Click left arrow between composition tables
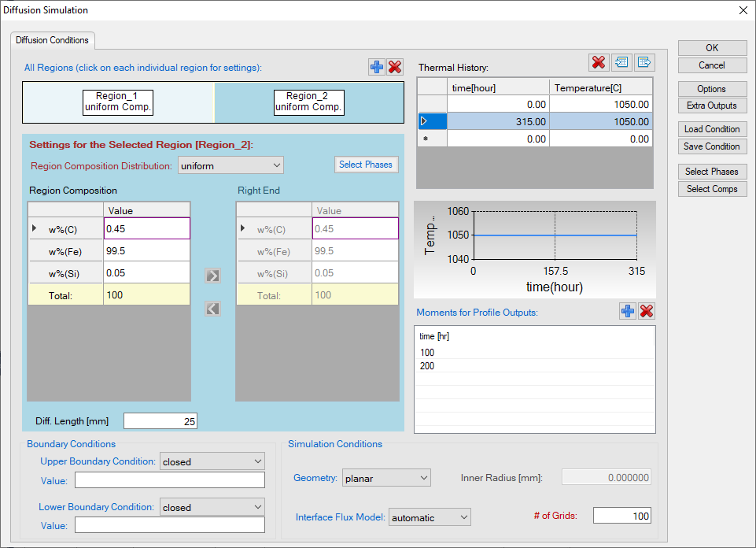The height and width of the screenshot is (548, 756). pos(212,309)
